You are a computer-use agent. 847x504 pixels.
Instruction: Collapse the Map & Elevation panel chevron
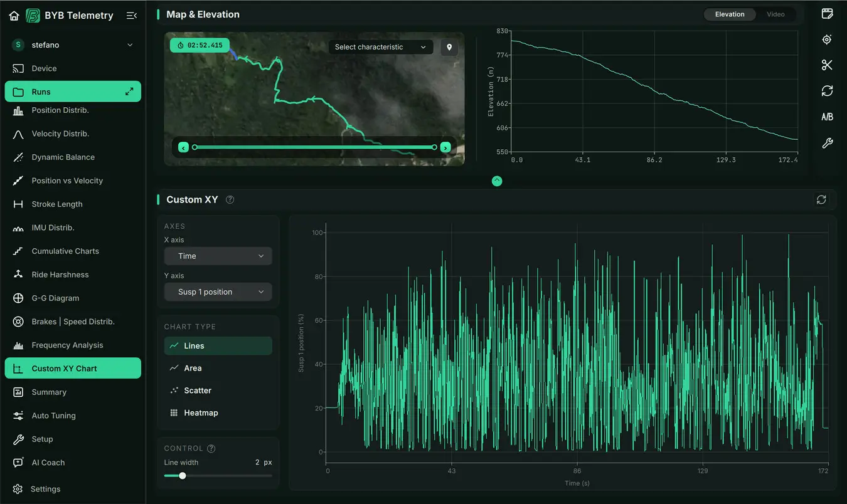(x=497, y=181)
